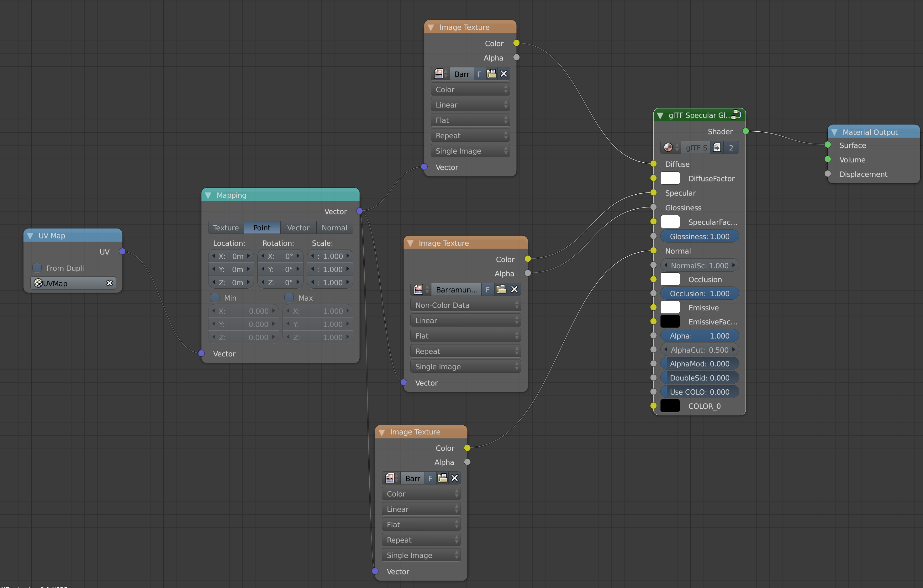Toggle fake user F in top Image Texture node
The image size is (923, 588).
(479, 74)
